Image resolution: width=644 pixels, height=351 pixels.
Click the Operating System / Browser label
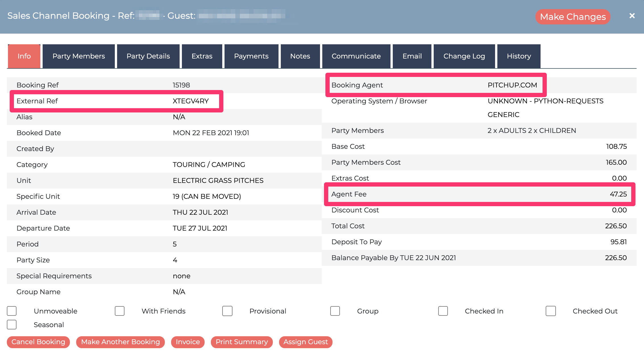tap(379, 101)
